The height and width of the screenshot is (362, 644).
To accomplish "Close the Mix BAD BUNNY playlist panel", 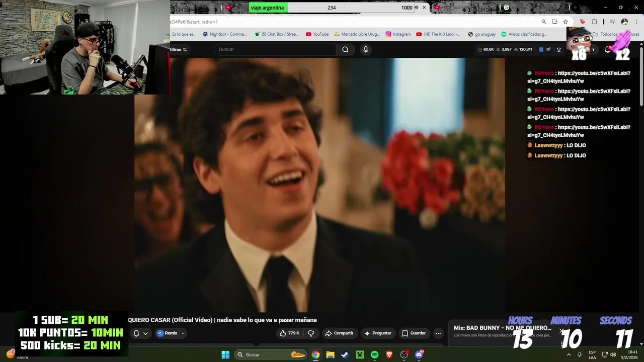I will point(561,331).
